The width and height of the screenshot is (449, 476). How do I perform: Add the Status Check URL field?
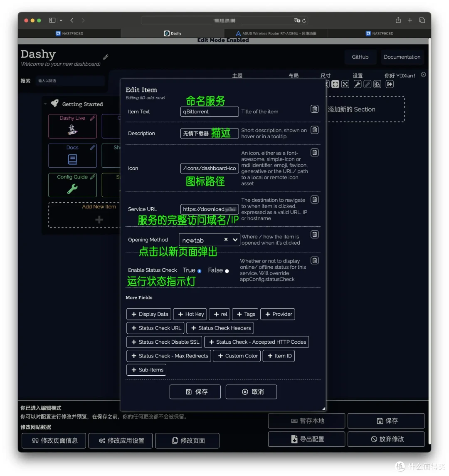[x=155, y=328]
